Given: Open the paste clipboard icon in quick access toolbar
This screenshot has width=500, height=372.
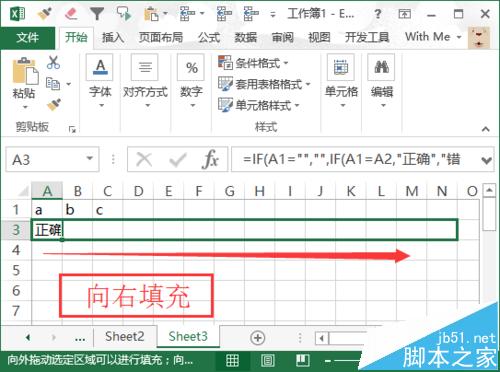Looking at the screenshot, I should pyautogui.click(x=151, y=14).
